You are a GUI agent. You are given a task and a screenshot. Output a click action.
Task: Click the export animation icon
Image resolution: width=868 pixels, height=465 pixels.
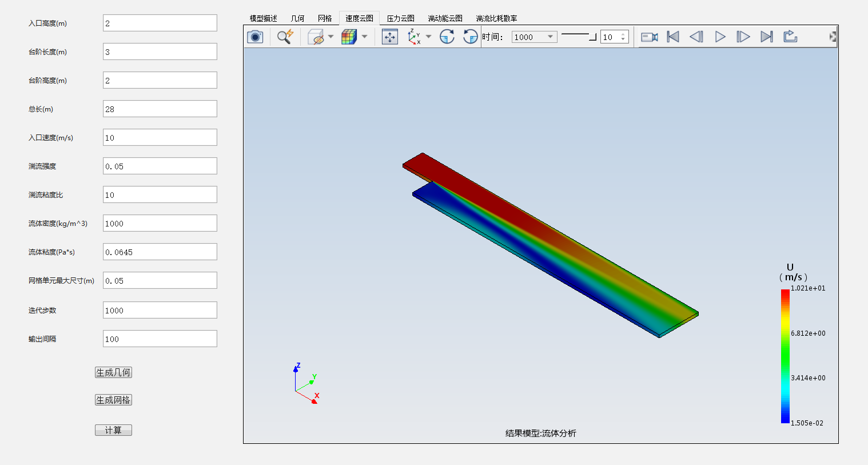tap(790, 37)
